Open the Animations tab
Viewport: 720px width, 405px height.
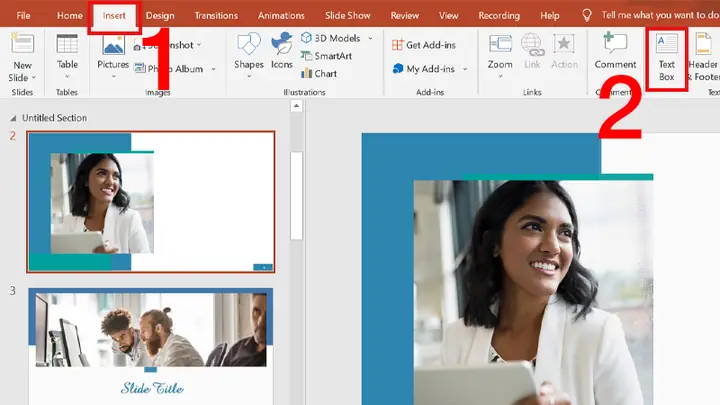pos(281,16)
